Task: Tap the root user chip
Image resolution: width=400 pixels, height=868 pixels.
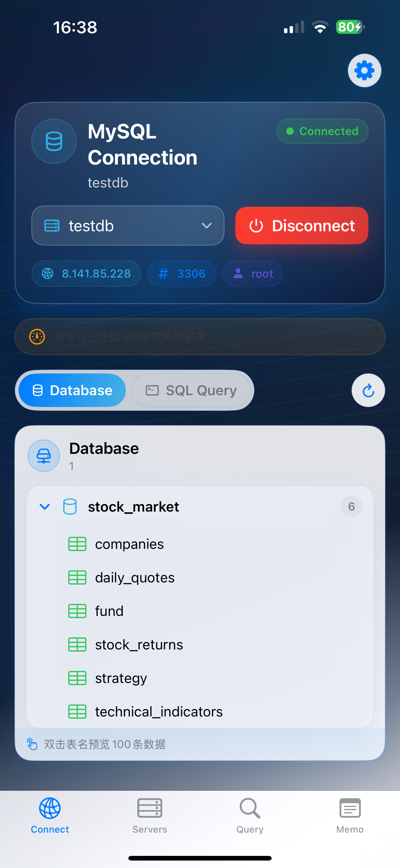Action: (252, 274)
